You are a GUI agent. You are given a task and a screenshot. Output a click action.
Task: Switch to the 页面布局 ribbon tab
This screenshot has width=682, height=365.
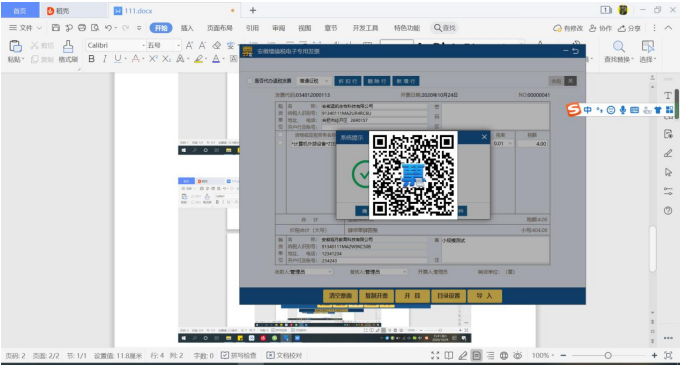tap(220, 28)
